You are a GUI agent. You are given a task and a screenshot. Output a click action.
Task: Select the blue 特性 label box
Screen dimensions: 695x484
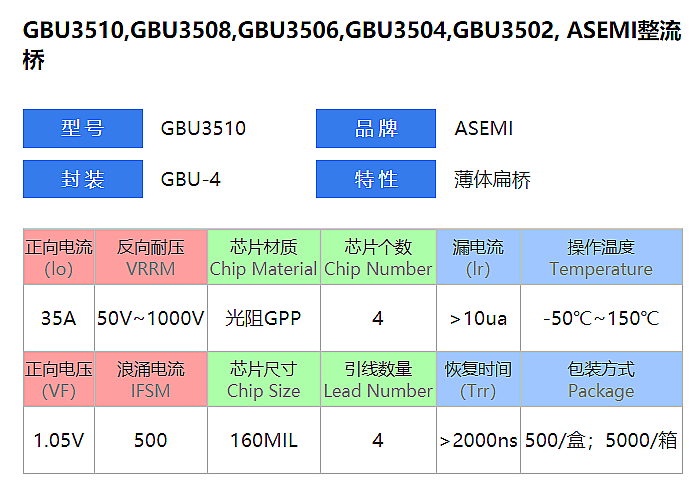tap(376, 179)
